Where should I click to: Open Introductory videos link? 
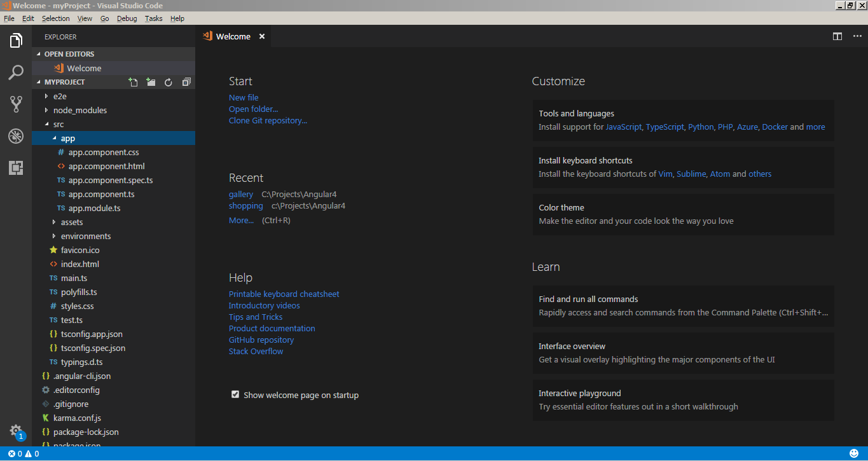pos(265,305)
